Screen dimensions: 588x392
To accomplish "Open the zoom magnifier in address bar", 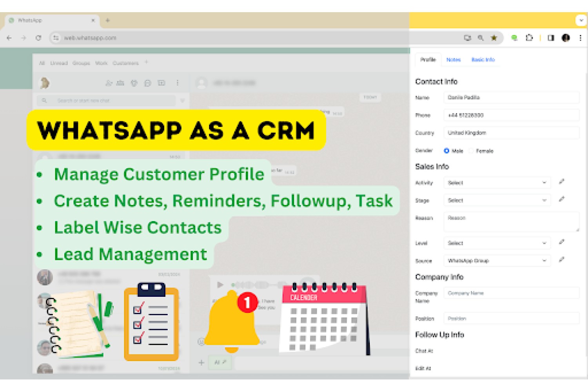I will 481,38.
